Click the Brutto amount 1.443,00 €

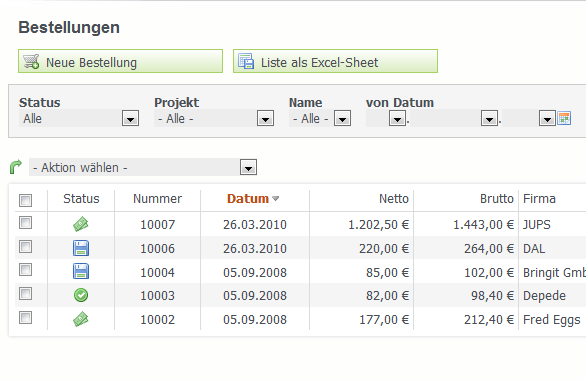tap(484, 225)
